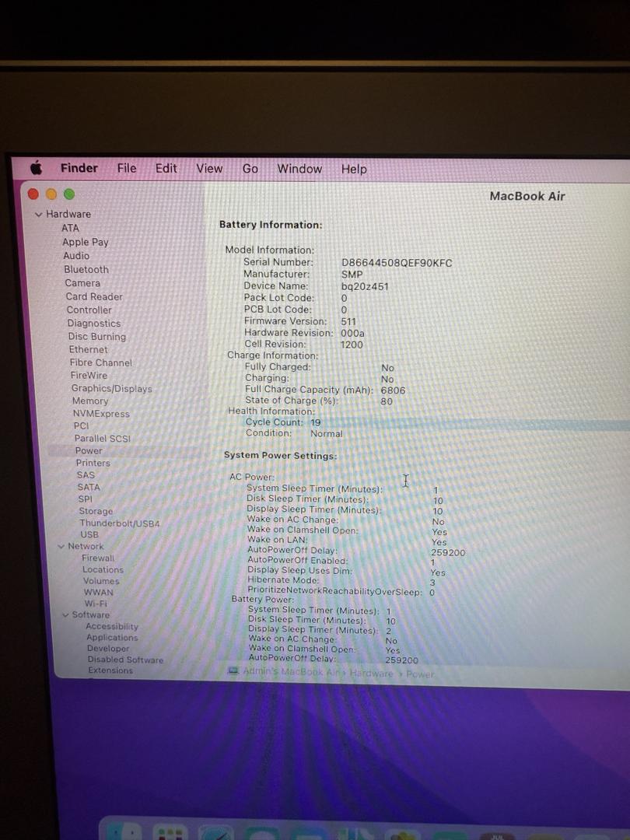Click the yellow minimize window button

pyautogui.click(x=51, y=194)
